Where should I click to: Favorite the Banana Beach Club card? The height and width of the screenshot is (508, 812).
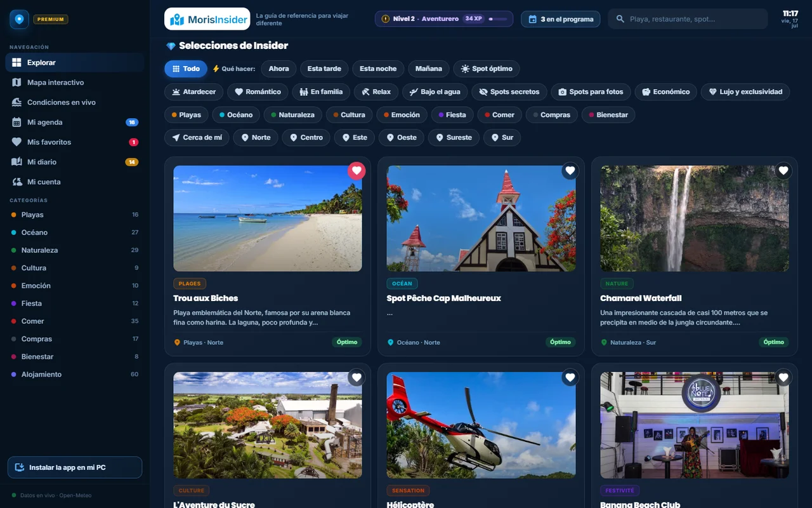pos(783,377)
